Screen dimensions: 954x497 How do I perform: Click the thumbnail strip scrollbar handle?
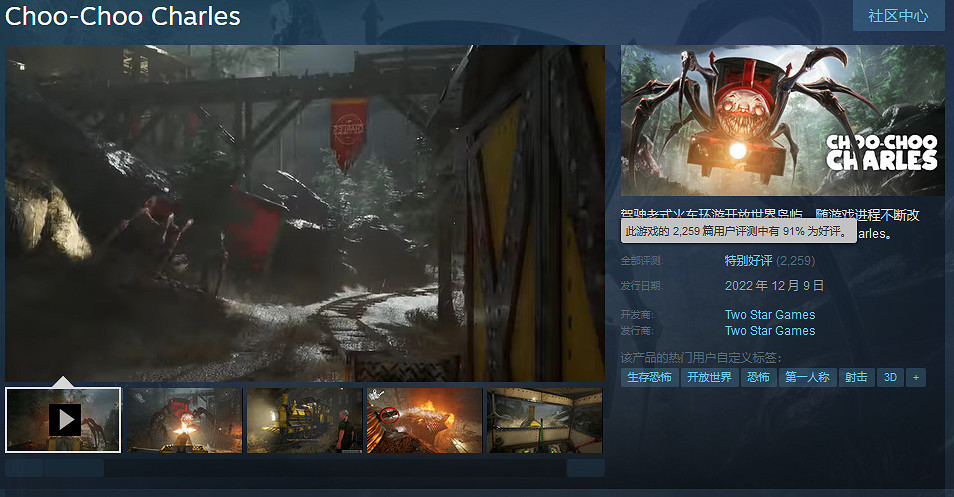click(x=75, y=468)
